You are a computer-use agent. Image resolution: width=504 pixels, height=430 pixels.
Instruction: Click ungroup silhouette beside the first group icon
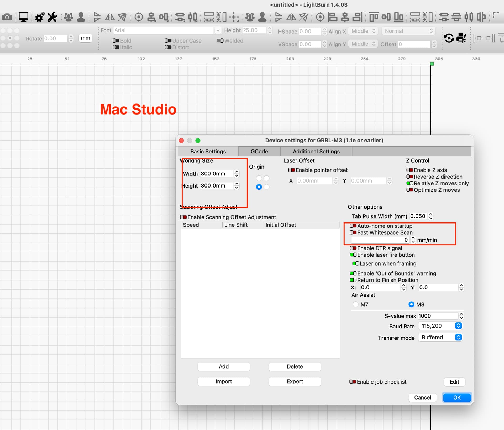coord(81,17)
